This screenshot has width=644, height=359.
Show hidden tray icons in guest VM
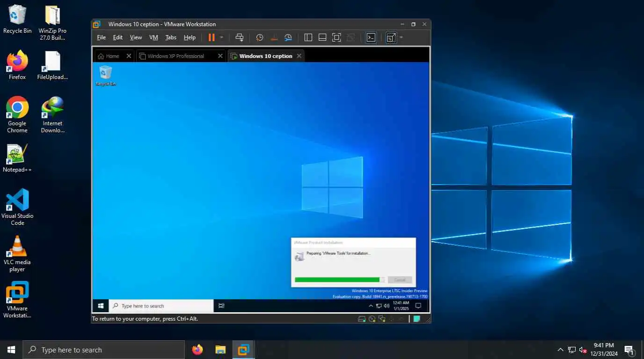tap(371, 306)
